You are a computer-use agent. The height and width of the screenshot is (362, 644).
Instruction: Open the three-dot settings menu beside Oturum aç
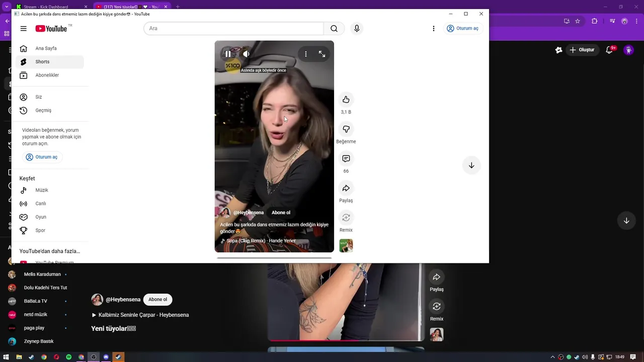click(x=433, y=29)
